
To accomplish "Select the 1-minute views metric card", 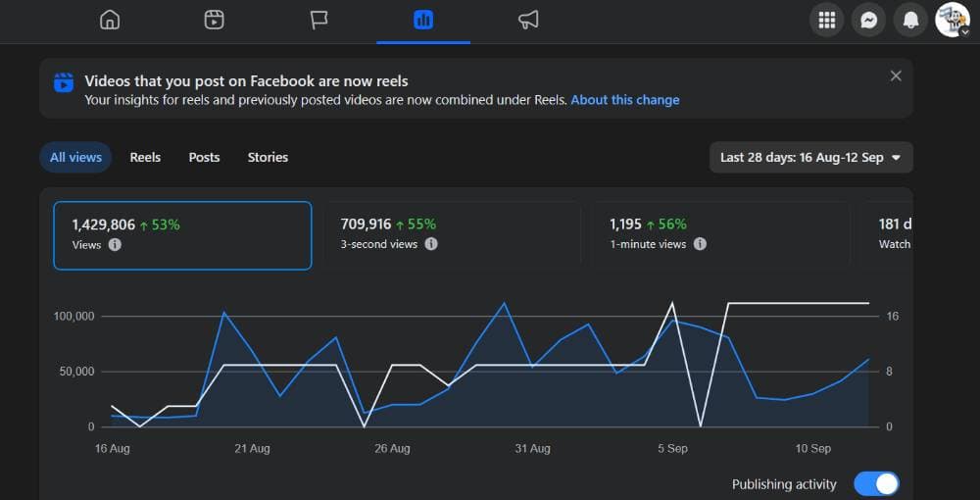I will [x=720, y=235].
